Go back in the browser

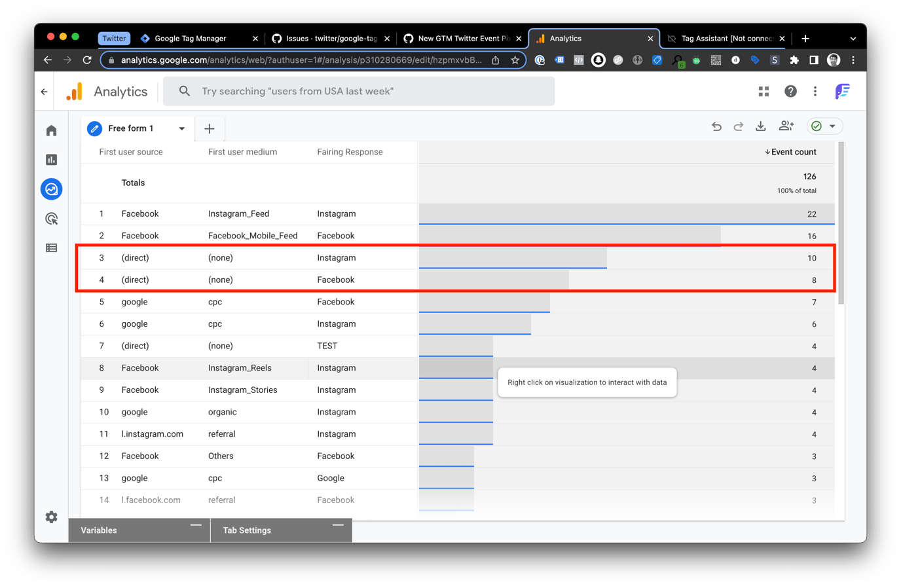[48, 60]
